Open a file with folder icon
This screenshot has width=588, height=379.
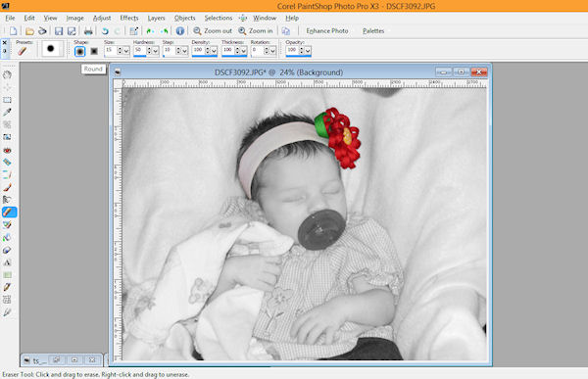pyautogui.click(x=29, y=31)
